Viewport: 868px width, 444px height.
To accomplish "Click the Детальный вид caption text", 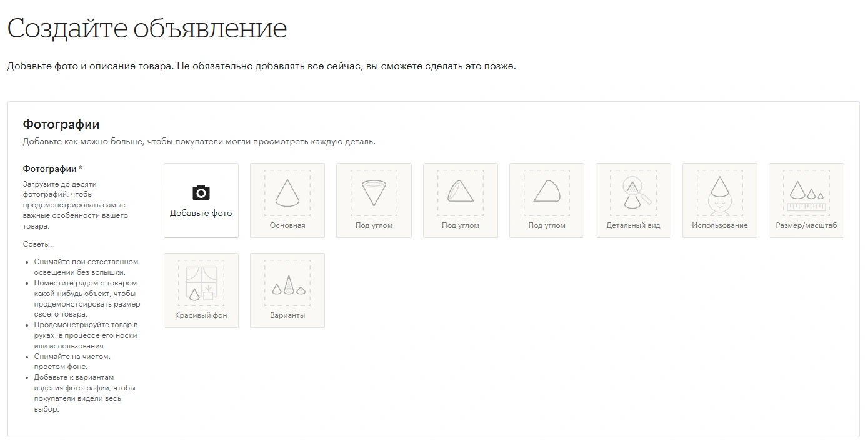I will pyautogui.click(x=633, y=225).
